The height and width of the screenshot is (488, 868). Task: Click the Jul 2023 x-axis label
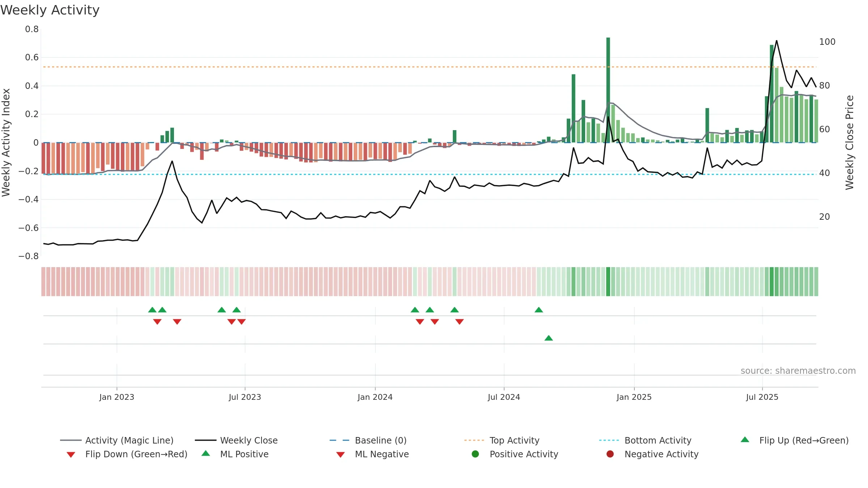(x=245, y=397)
